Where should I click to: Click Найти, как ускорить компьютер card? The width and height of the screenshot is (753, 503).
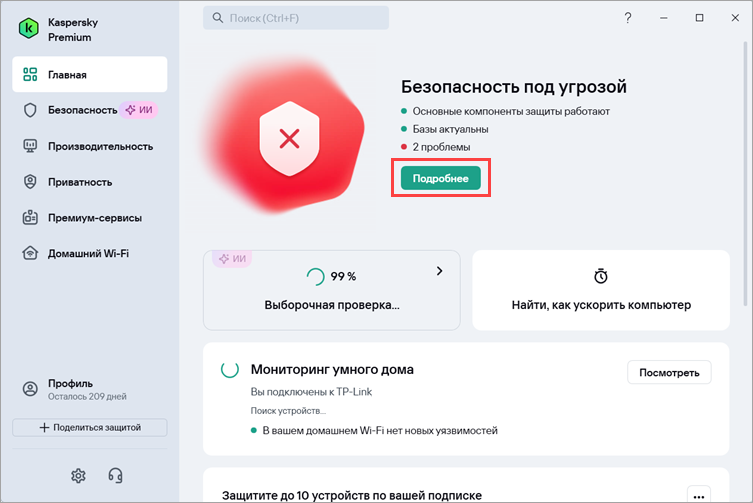tap(601, 290)
